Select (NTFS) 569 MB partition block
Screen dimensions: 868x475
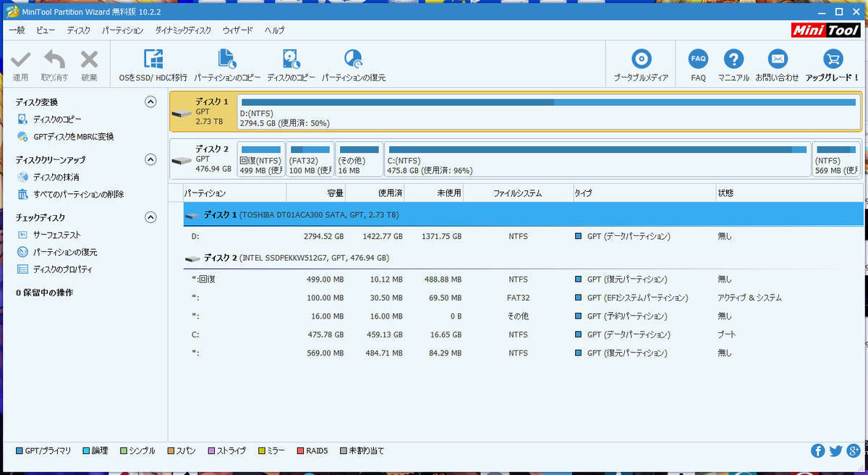(837, 159)
